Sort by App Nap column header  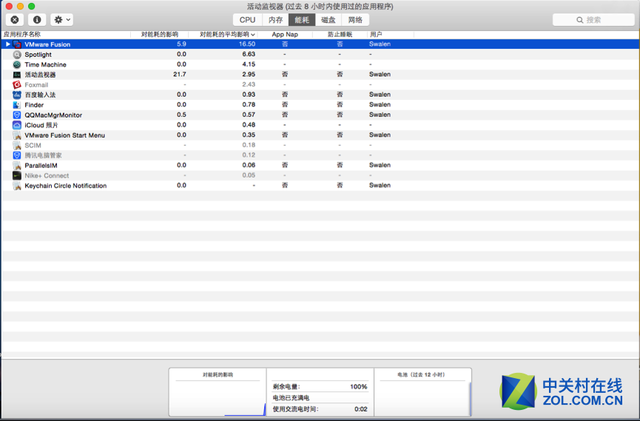pyautogui.click(x=285, y=34)
